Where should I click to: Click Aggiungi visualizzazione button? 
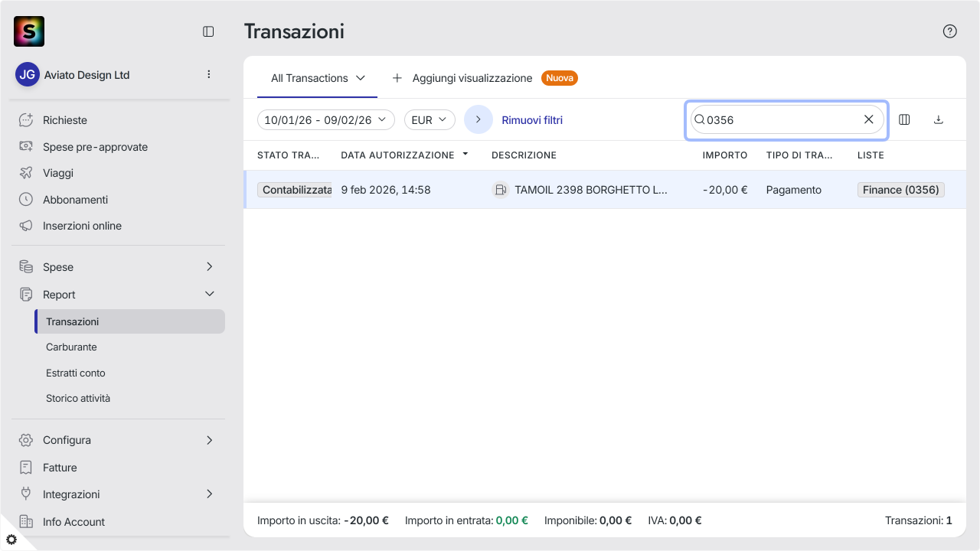click(x=472, y=78)
